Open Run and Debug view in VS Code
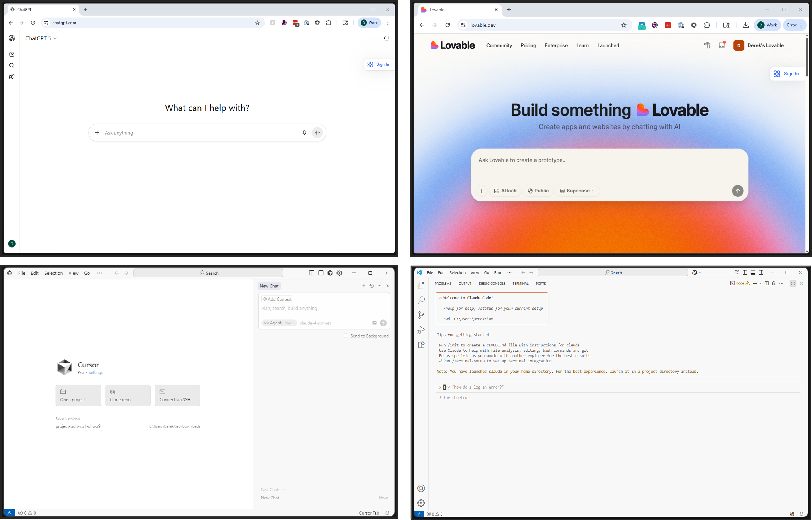 [421, 330]
